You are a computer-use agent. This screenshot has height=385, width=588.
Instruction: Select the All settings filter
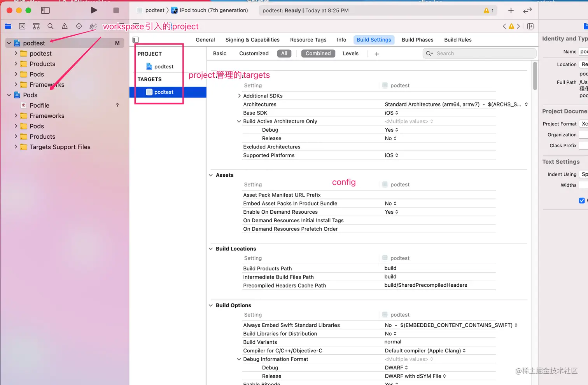284,53
